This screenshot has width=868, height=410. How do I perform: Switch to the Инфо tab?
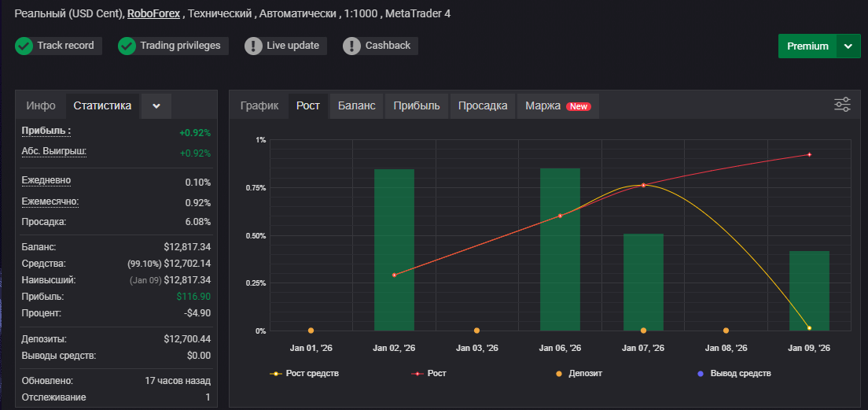pyautogui.click(x=41, y=105)
